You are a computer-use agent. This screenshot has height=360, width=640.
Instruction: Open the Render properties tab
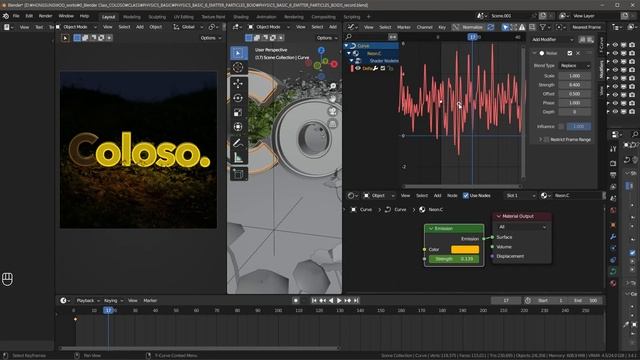click(613, 163)
